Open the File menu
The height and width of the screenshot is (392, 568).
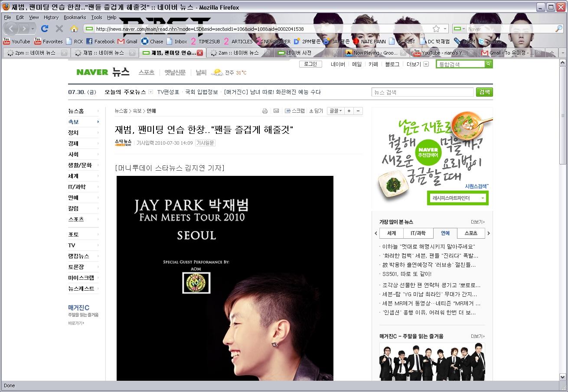(7, 17)
